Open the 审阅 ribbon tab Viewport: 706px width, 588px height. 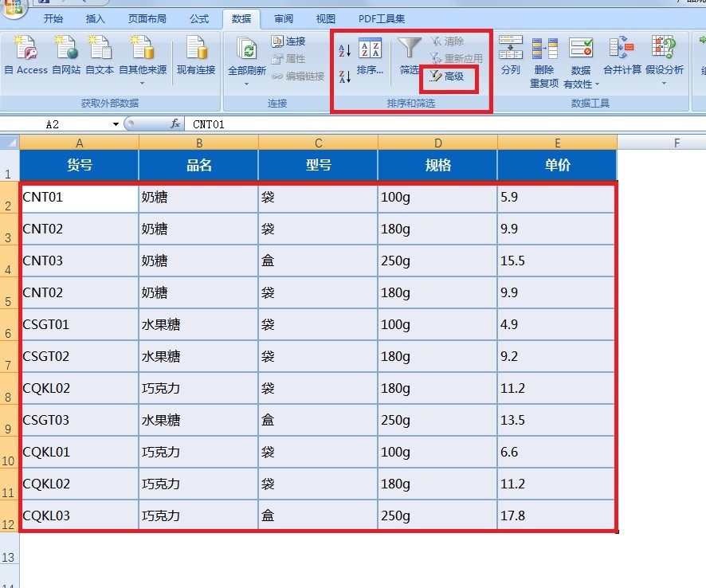pos(283,20)
